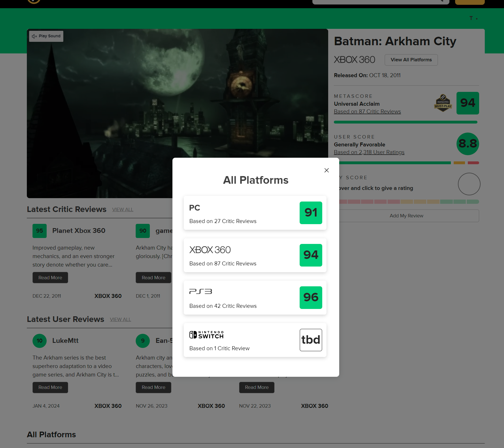Screen dimensions: 504x448
Task: Select the Xbox 360 logo in popup
Action: [x=210, y=250]
